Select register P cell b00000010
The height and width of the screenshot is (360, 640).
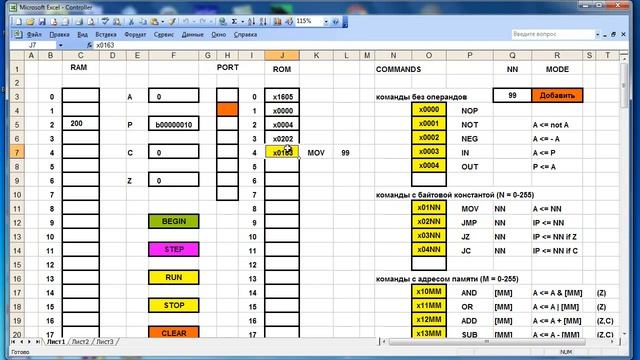click(x=174, y=124)
